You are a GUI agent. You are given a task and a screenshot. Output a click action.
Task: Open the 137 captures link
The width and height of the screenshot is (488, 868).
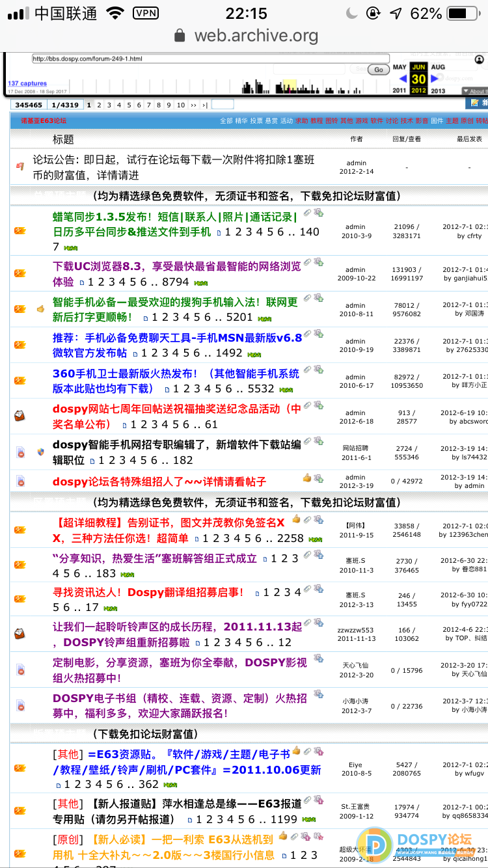[x=27, y=83]
